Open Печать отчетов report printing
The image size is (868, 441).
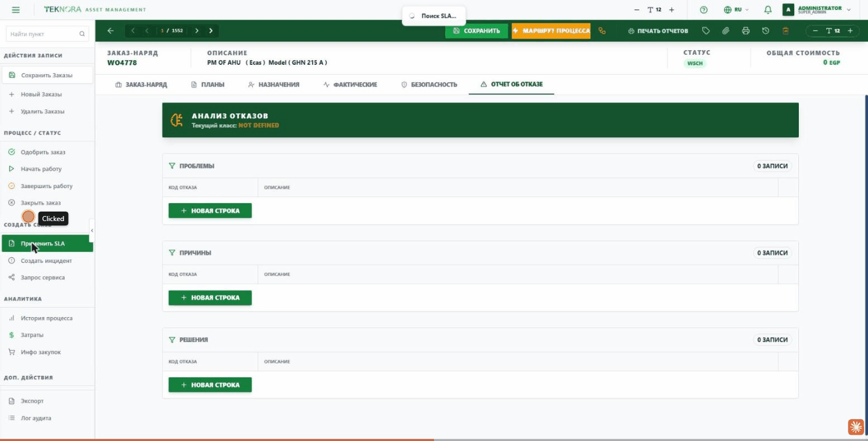(658, 31)
